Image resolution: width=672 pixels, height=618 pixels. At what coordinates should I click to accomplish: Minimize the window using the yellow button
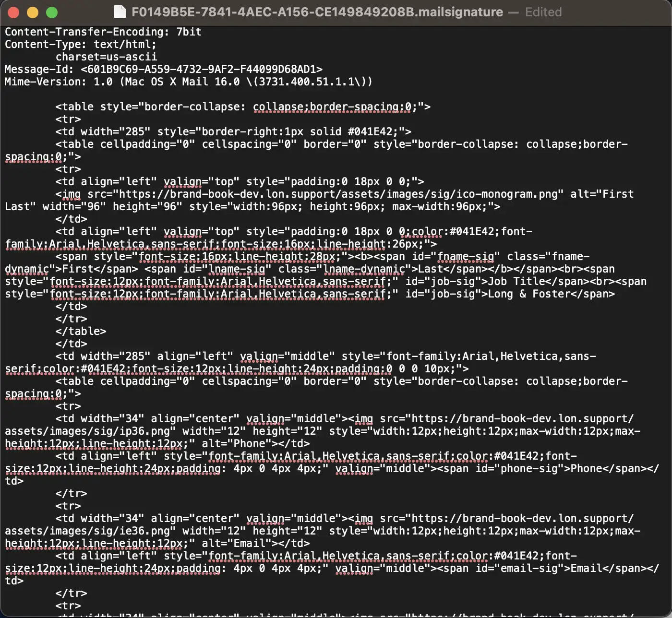pyautogui.click(x=33, y=12)
